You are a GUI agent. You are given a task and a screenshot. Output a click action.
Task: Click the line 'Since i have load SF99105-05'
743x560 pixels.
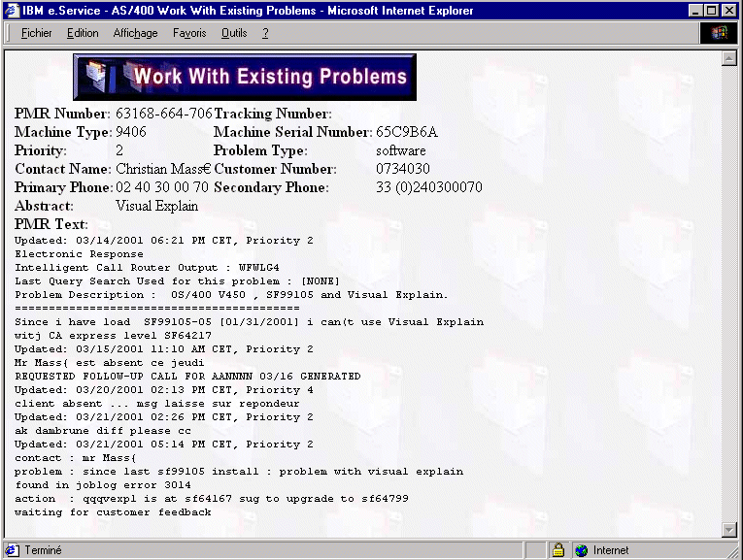click(x=250, y=322)
